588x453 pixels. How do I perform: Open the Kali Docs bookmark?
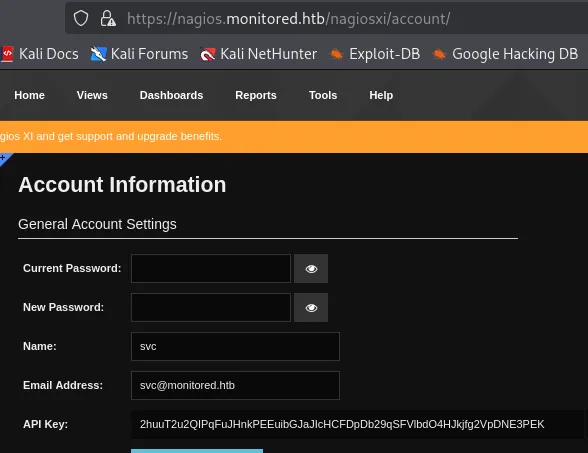tap(39, 54)
